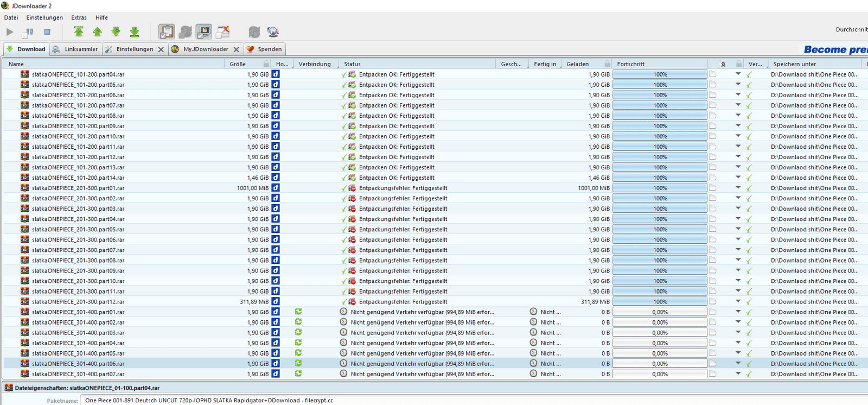Click the grey reconnect toolbar icon
The image size is (868, 405).
coord(254,32)
